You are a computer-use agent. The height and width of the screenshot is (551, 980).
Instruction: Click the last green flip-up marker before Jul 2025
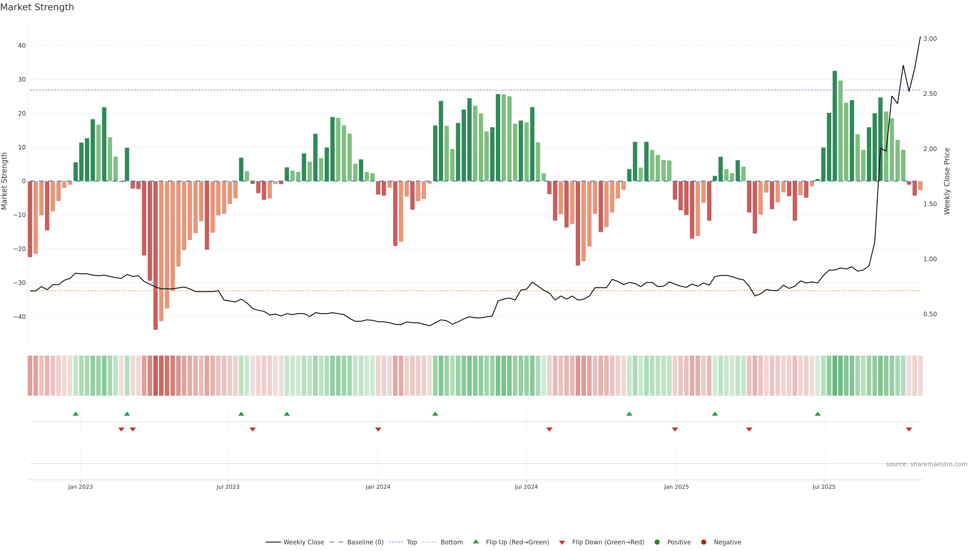[817, 414]
